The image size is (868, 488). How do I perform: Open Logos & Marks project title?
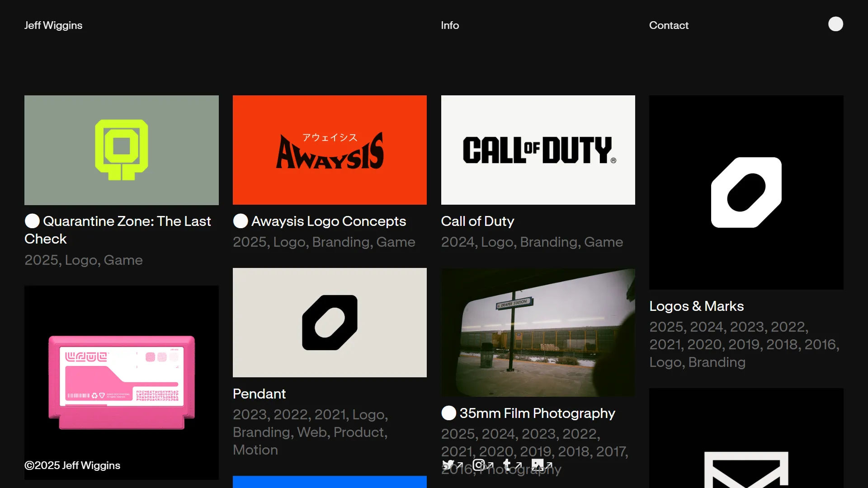pyautogui.click(x=696, y=306)
